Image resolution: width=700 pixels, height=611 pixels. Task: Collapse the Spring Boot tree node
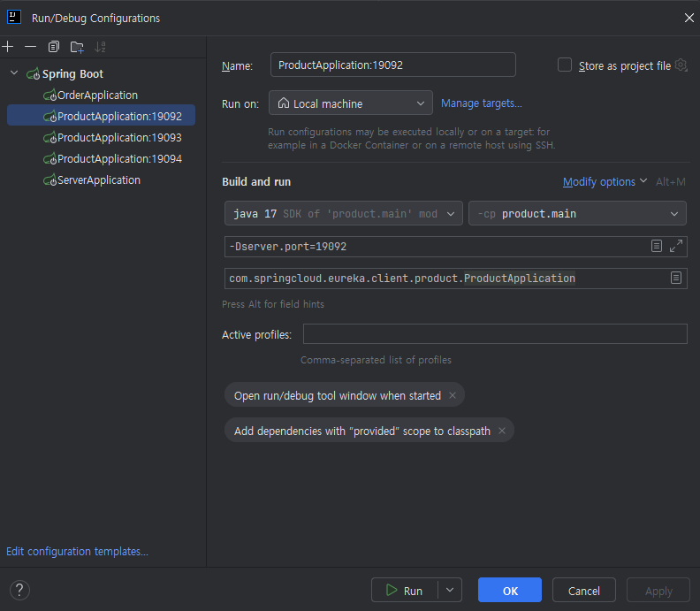pos(14,73)
